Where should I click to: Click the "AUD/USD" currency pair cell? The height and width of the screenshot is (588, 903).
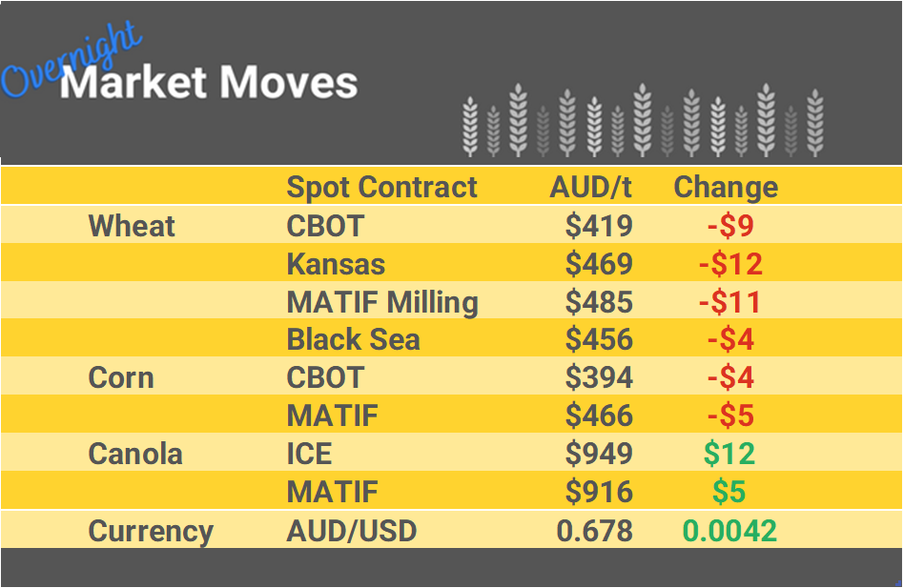point(352,531)
